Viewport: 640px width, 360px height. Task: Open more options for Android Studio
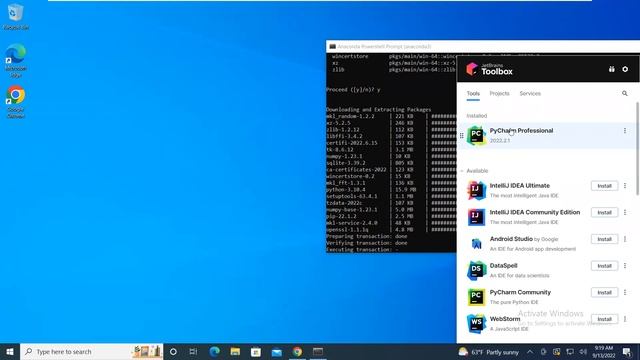click(x=624, y=239)
